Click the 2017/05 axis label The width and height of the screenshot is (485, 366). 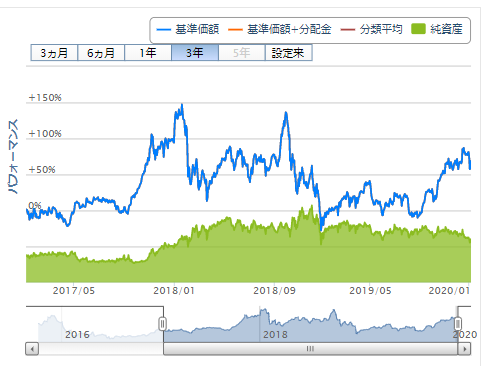click(74, 291)
